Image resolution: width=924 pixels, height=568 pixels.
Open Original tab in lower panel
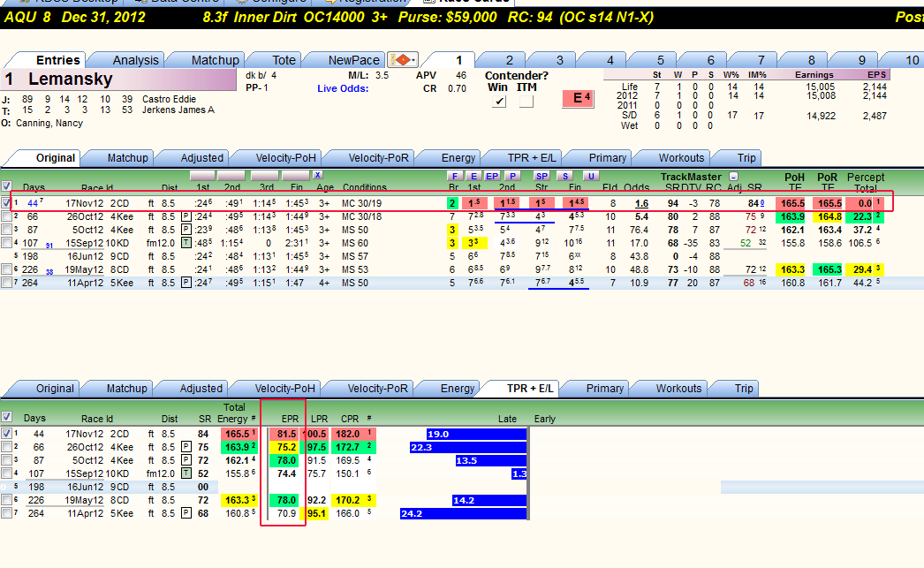(55, 389)
